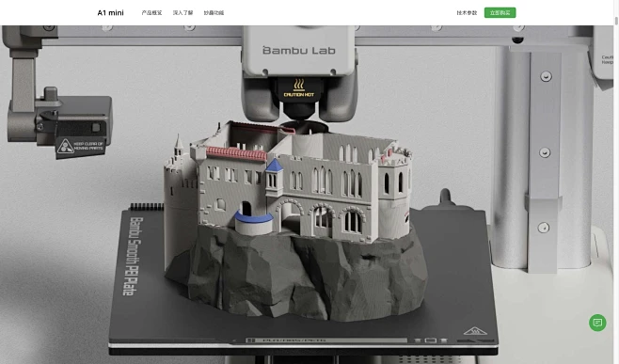The image size is (619, 364).
Task: Click the castle print hero image
Action: click(307, 195)
